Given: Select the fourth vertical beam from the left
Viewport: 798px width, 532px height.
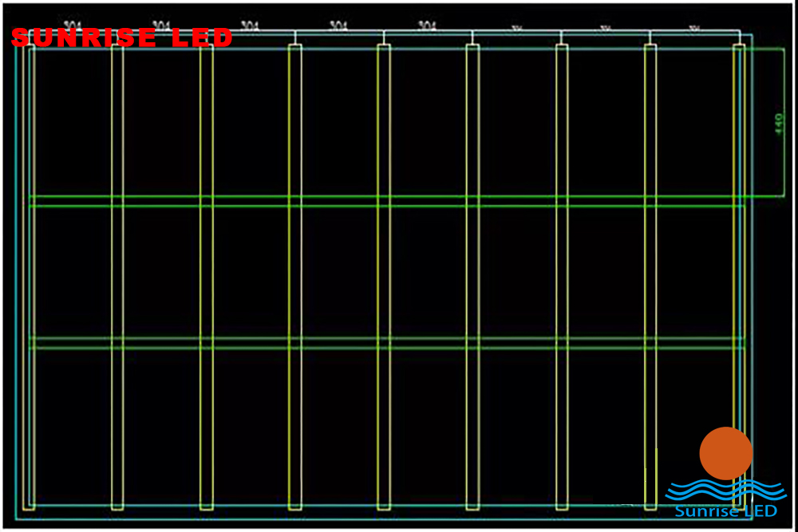Looking at the screenshot, I should click(x=295, y=279).
